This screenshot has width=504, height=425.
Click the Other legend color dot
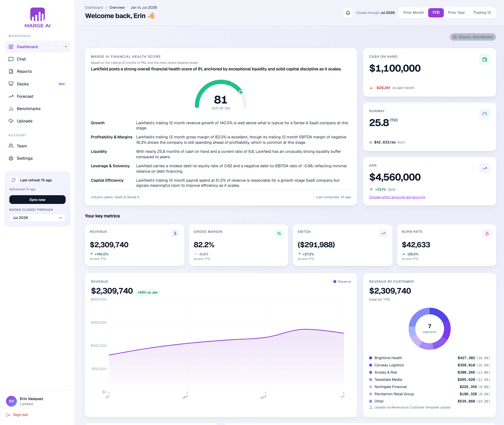pos(371,401)
